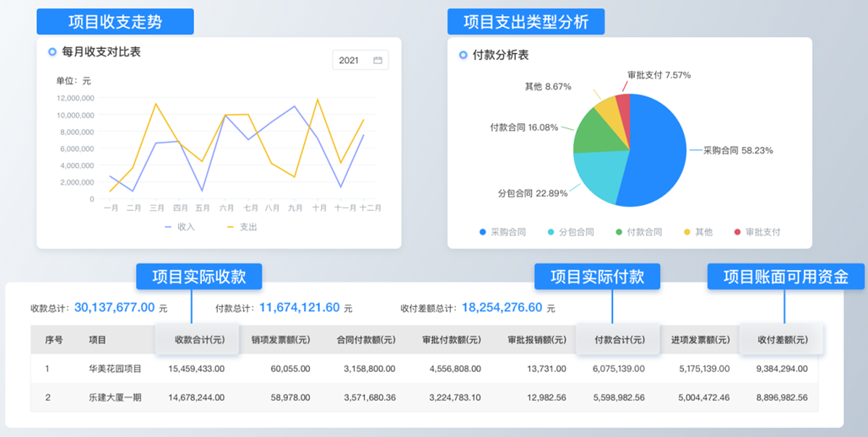Hide 分包合同 series via legend

(x=571, y=232)
